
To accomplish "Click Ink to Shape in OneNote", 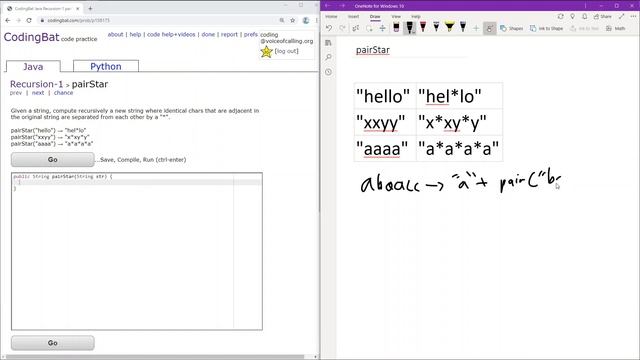I will [x=547, y=28].
